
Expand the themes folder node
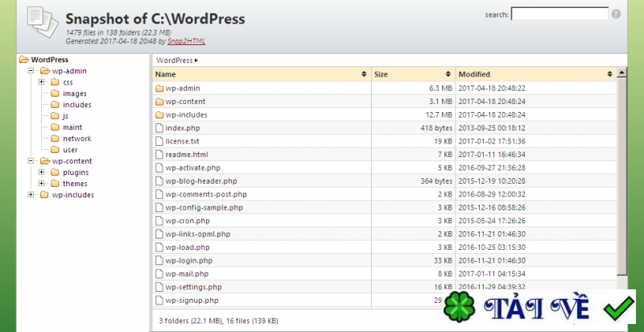tap(41, 183)
